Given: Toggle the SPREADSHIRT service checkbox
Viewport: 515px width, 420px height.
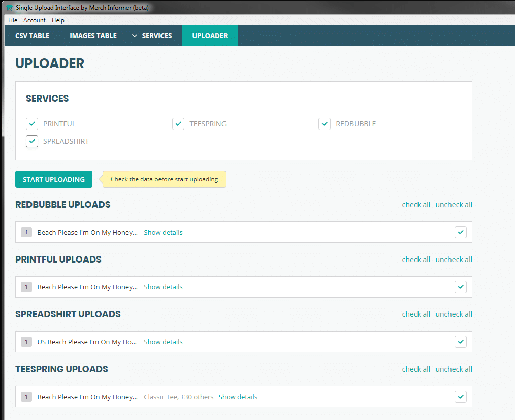Looking at the screenshot, I should (x=32, y=141).
